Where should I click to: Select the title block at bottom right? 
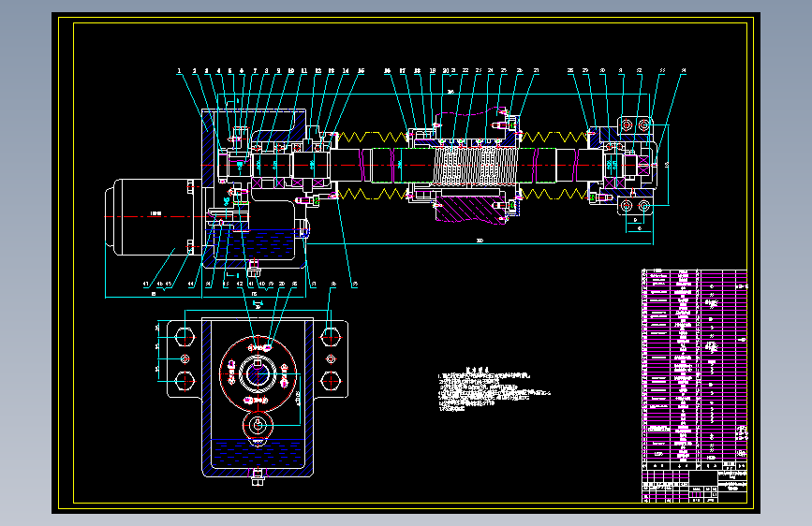(694, 486)
